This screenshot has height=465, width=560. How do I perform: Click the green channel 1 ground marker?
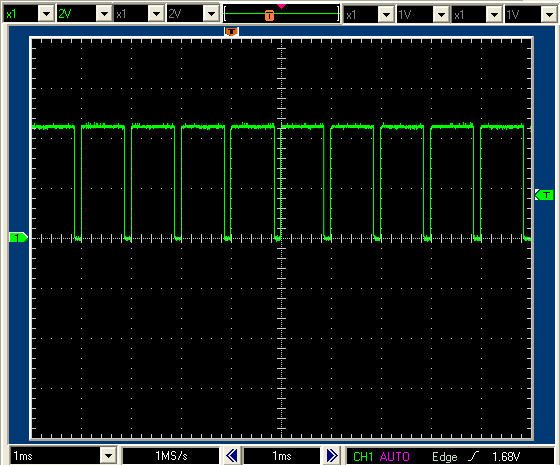coord(18,237)
